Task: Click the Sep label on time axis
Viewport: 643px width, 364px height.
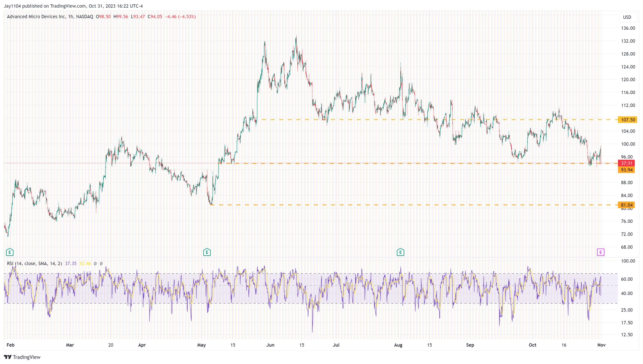Action: [470, 345]
